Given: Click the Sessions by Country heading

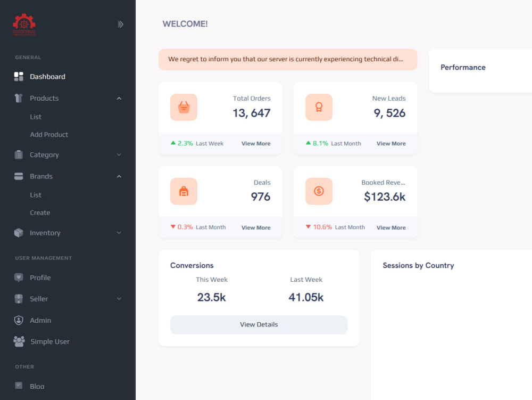Looking at the screenshot, I should 418,265.
